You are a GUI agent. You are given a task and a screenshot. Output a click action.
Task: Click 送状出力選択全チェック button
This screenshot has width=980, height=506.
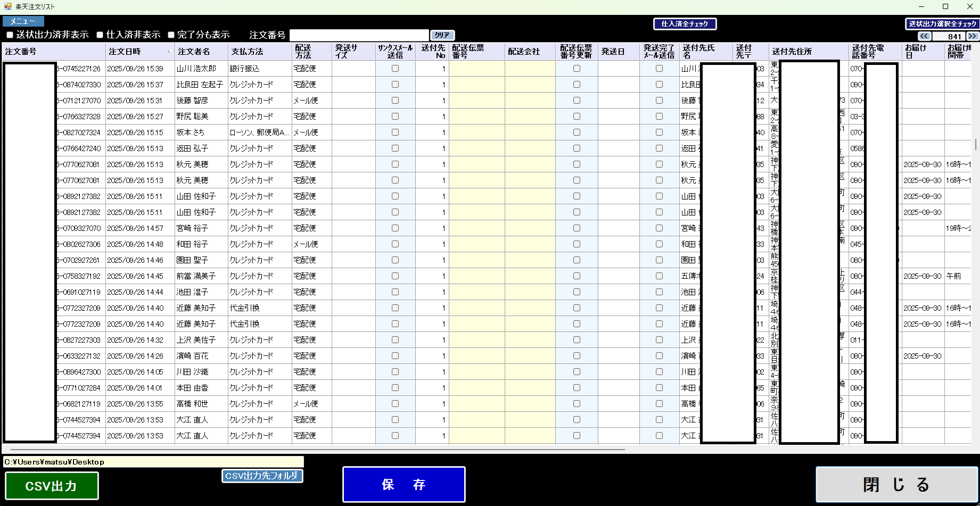(x=942, y=24)
